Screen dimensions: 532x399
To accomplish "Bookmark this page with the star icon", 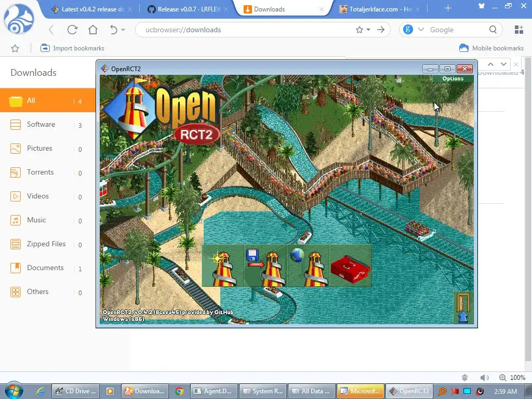I will pyautogui.click(x=360, y=30).
